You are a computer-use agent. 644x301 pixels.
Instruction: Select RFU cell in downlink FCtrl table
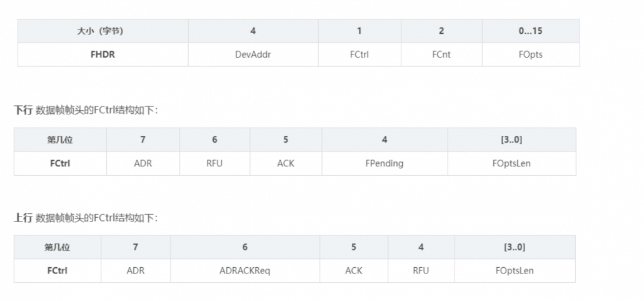point(214,163)
